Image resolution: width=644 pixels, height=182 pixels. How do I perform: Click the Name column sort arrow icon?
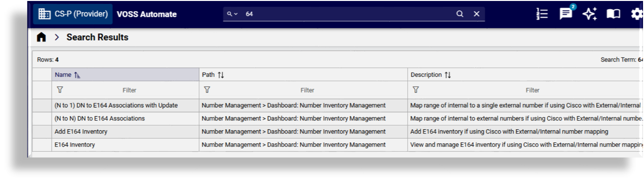pos(77,75)
